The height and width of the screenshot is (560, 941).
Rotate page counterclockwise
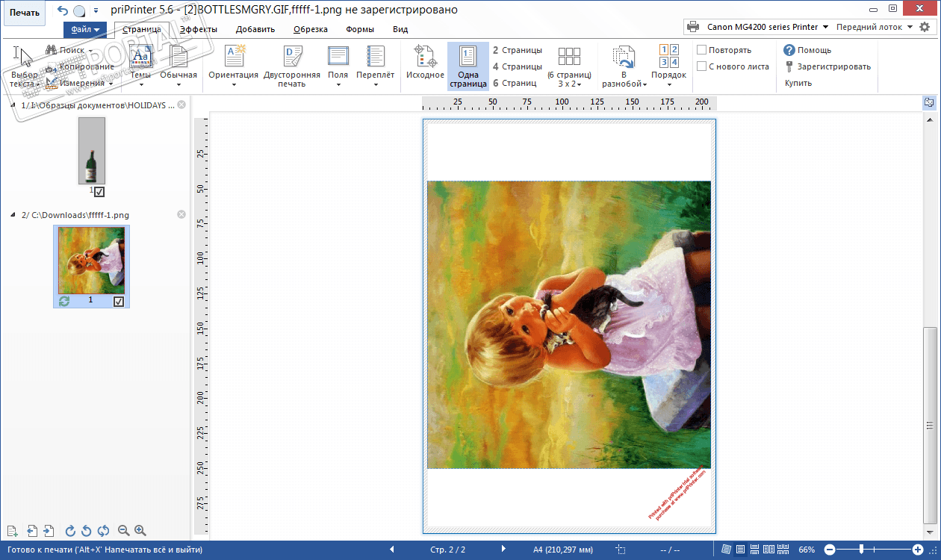86,531
